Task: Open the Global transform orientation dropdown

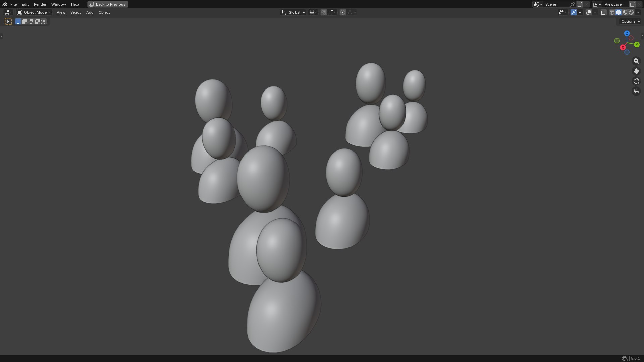Action: [293, 12]
